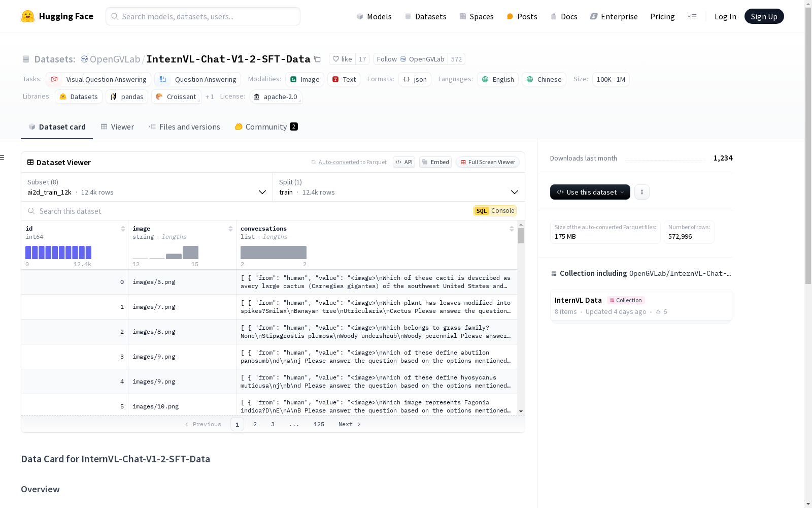Screen dimensions: 812x508
Task: Click the Image modality tag
Action: point(304,79)
